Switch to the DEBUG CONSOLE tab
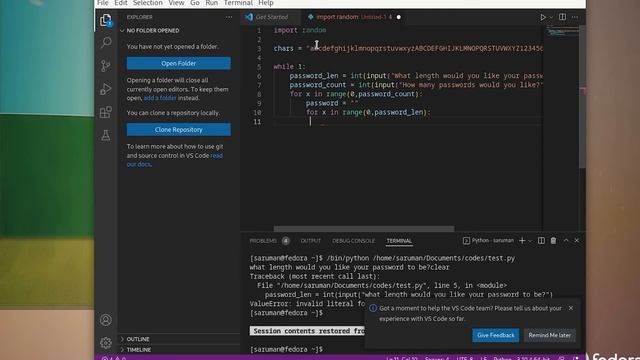This screenshot has height=360, width=640. point(353,241)
